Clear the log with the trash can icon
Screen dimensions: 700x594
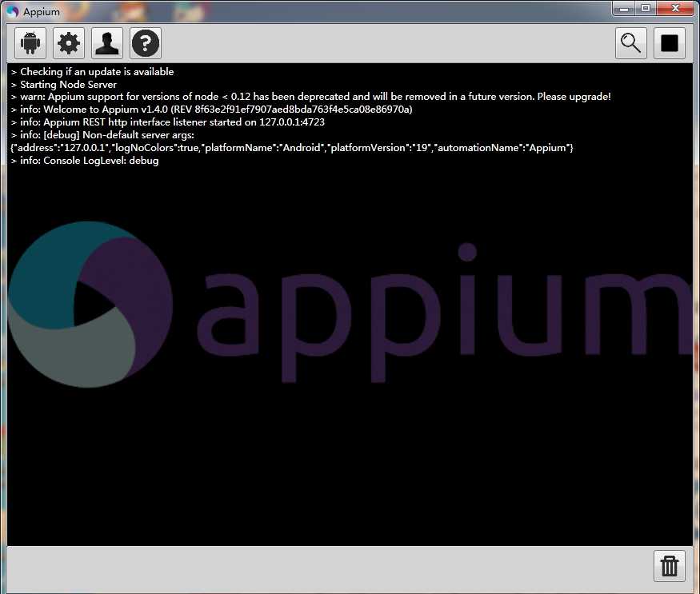tap(669, 566)
